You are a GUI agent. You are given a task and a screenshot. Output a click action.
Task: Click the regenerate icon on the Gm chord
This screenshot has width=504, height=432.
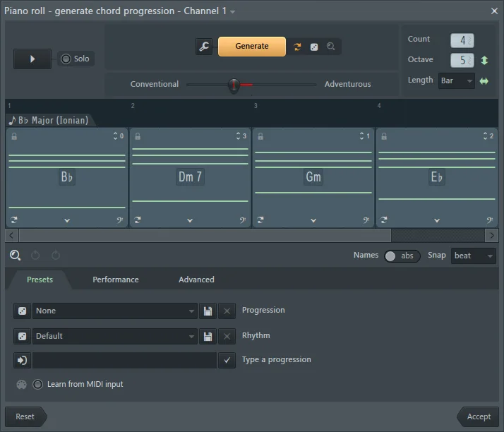(260, 220)
